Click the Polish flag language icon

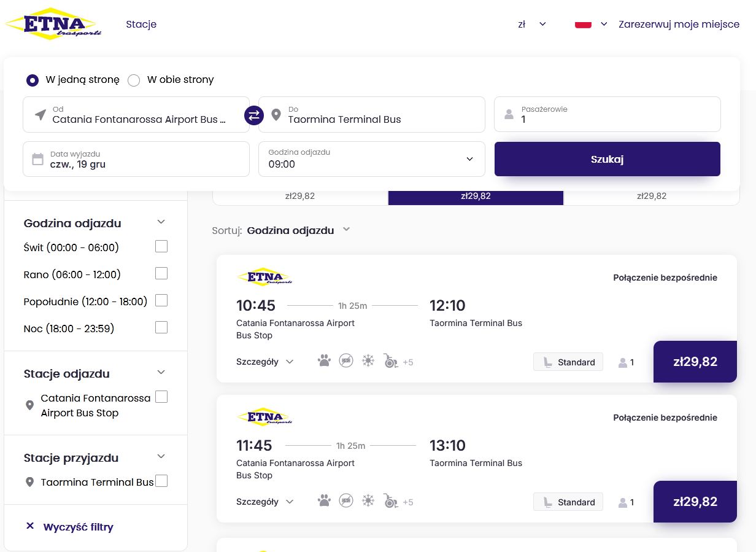click(x=582, y=25)
